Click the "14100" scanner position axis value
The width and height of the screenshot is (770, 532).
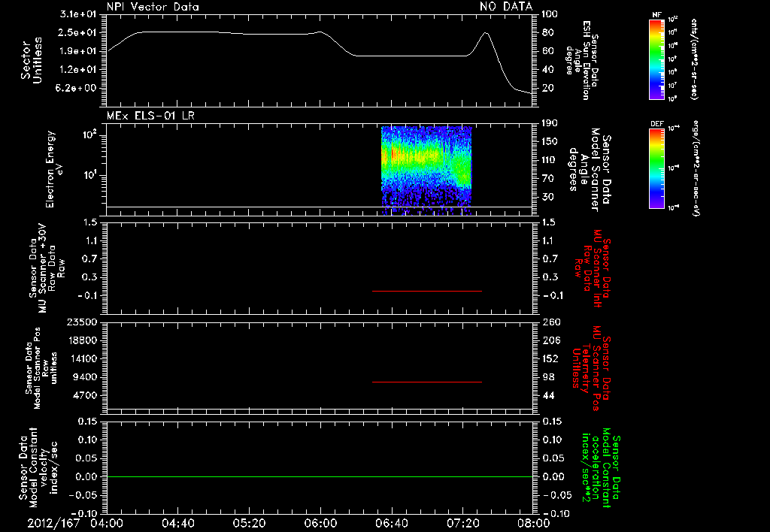pos(81,358)
